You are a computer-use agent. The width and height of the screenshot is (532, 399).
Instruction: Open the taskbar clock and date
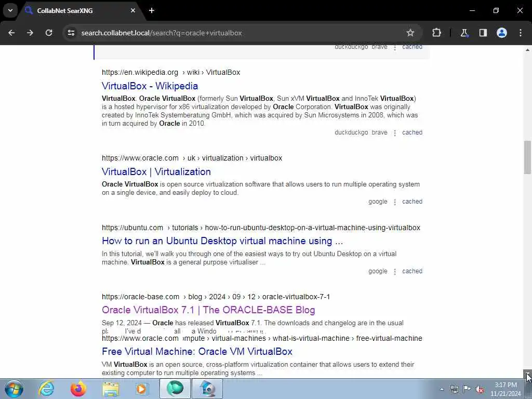pyautogui.click(x=506, y=389)
